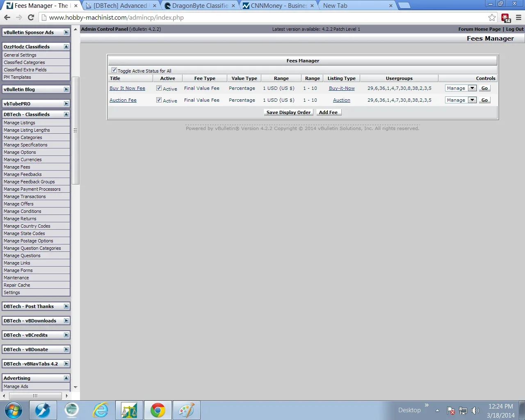This screenshot has width=525, height=420.
Task: Open the scales of justice taskbar icon
Action: [x=129, y=410]
